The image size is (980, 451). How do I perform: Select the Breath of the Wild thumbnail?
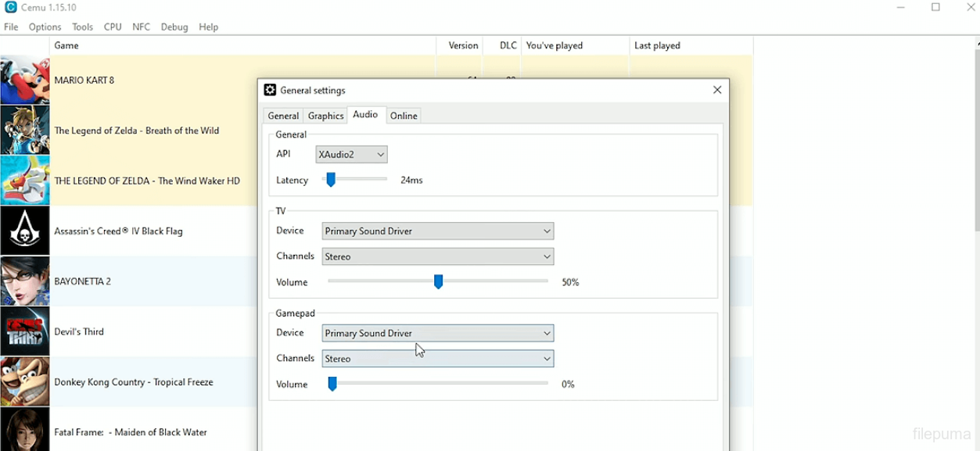click(x=25, y=131)
